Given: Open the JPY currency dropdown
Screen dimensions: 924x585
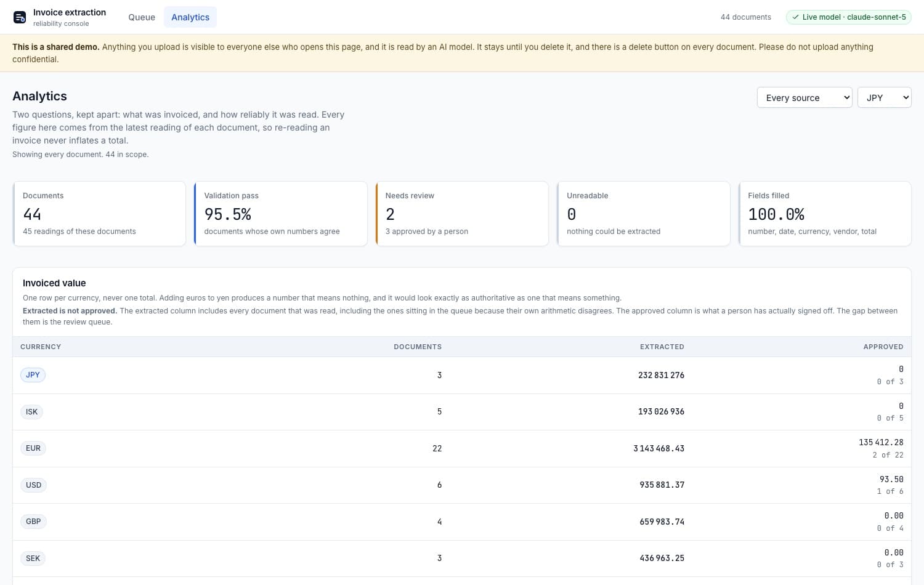Looking at the screenshot, I should pyautogui.click(x=884, y=97).
